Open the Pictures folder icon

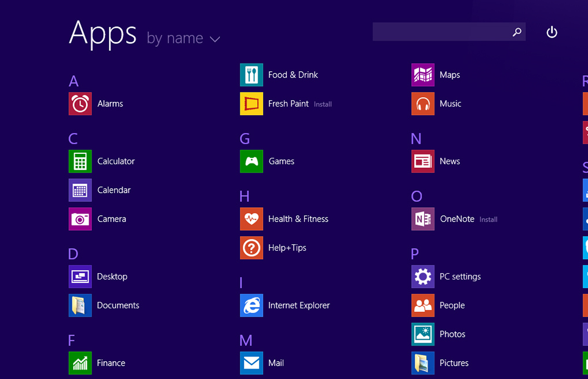pos(423,363)
